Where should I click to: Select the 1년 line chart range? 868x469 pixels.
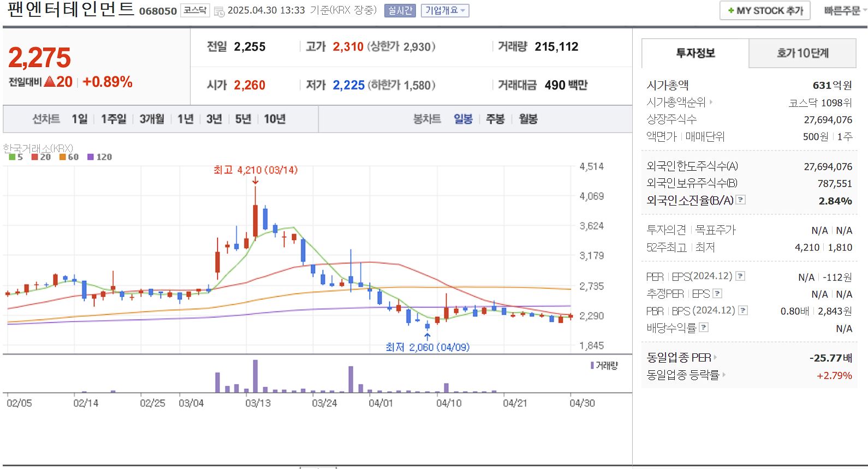(186, 119)
